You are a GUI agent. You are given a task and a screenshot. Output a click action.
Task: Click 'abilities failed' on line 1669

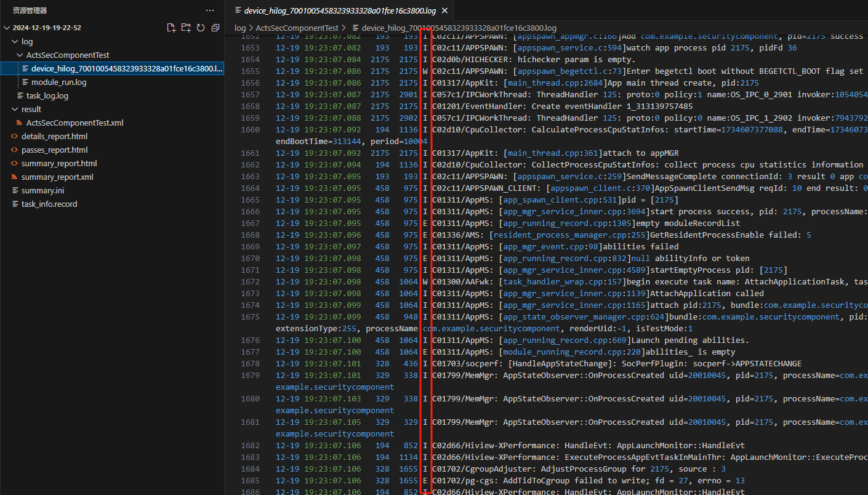pyautogui.click(x=640, y=247)
